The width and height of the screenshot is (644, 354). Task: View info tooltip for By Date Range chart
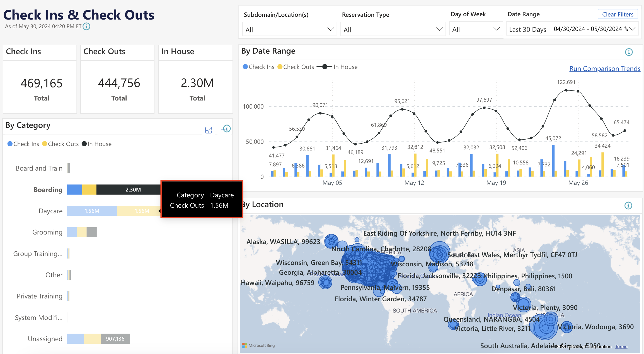click(x=629, y=52)
